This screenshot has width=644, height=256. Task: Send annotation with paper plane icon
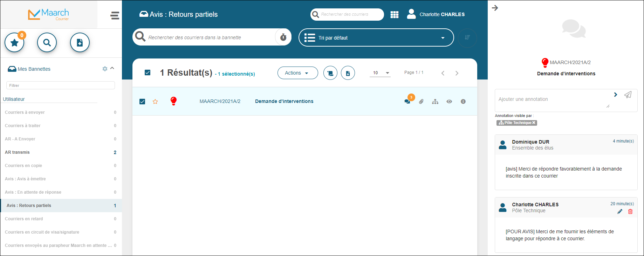click(x=628, y=95)
